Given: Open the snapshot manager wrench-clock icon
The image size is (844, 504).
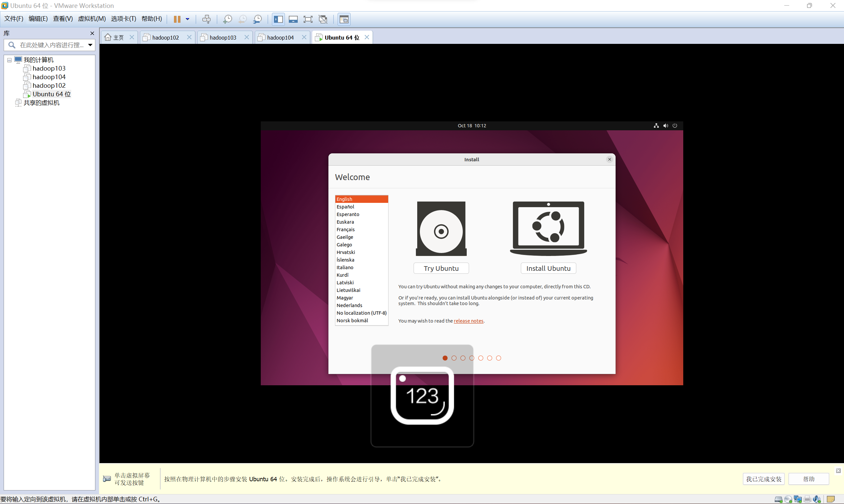Looking at the screenshot, I should click(257, 19).
